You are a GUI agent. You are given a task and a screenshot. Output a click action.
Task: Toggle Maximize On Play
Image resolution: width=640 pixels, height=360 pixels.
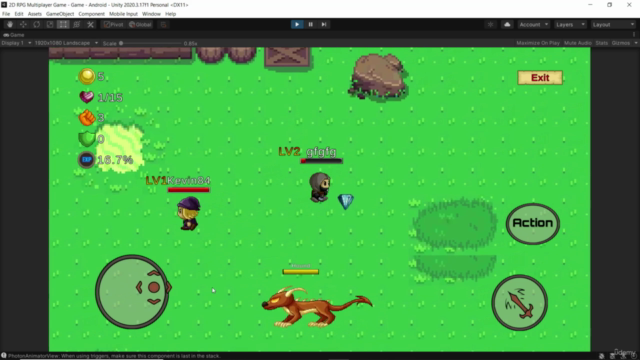coord(538,43)
